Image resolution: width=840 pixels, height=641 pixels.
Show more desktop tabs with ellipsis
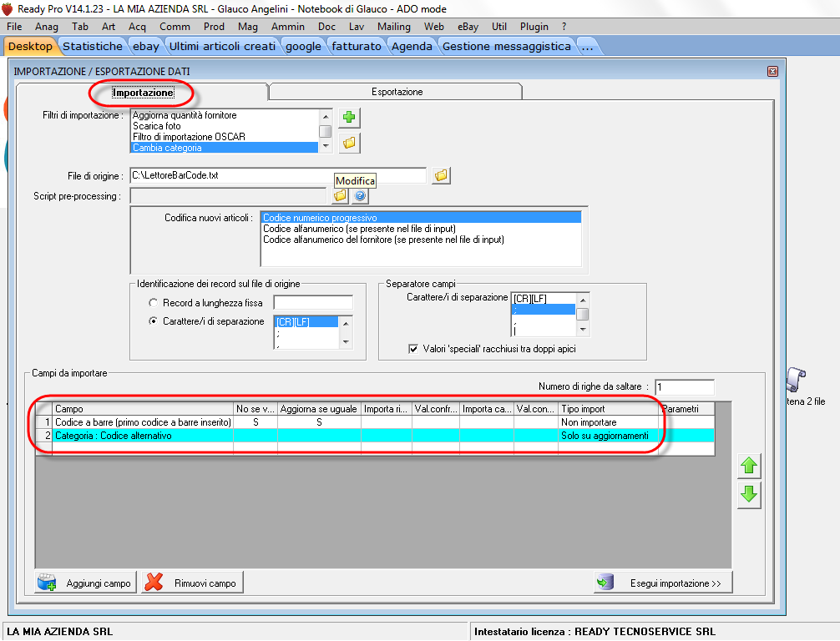[588, 47]
